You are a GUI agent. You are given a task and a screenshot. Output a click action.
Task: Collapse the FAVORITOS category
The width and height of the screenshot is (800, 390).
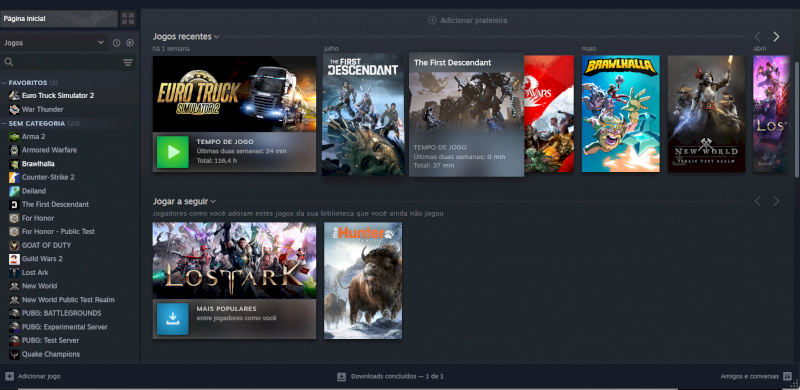click(4, 83)
